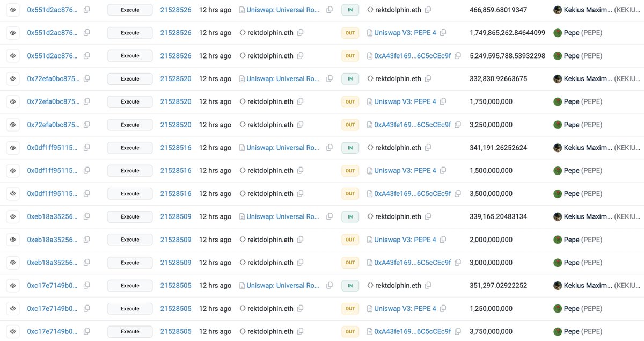Screen dimensions: 644x341
Task: Copy the 0xc17e7149b0 hash in the 1,250,000,000 row
Action: click(87, 309)
